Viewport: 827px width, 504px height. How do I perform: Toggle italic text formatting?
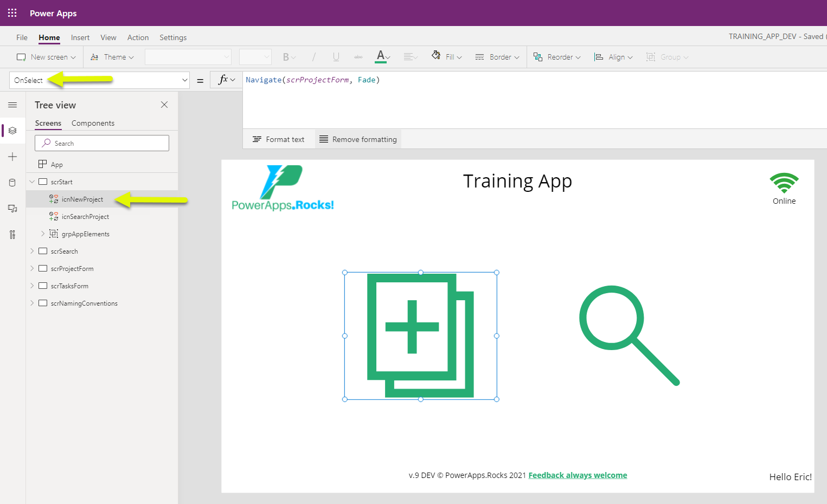[314, 57]
